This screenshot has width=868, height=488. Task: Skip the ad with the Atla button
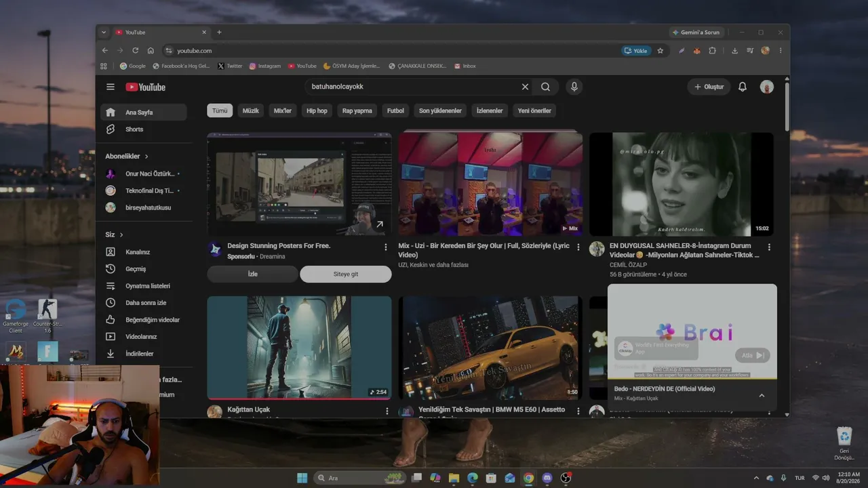pyautogui.click(x=753, y=355)
